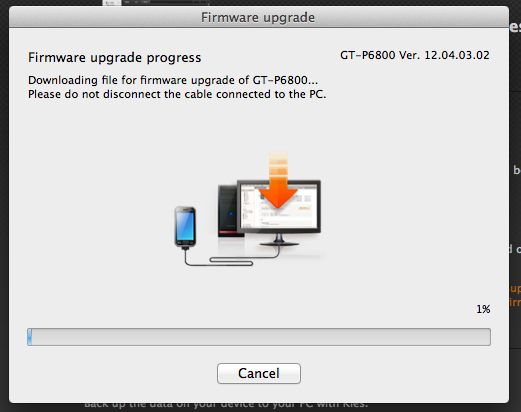Click the Cancel button
This screenshot has width=521, height=412.
point(259,373)
